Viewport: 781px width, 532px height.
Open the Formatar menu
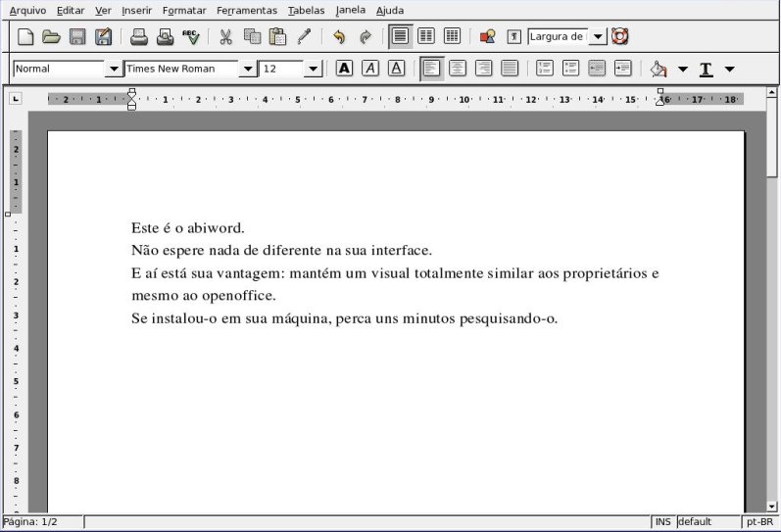point(184,10)
